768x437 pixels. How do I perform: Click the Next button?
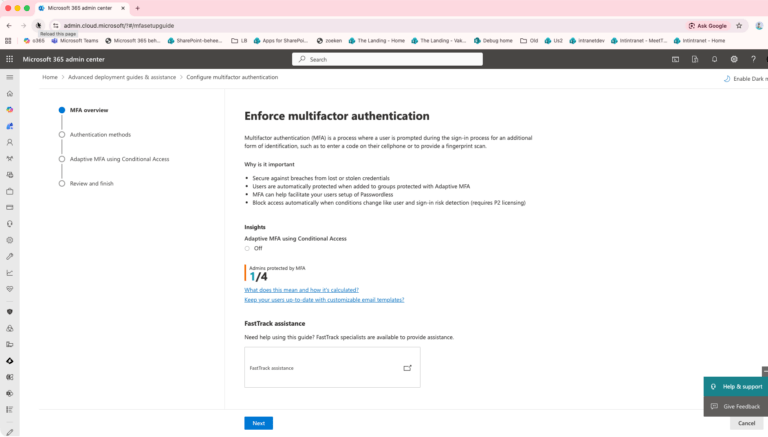click(x=259, y=423)
